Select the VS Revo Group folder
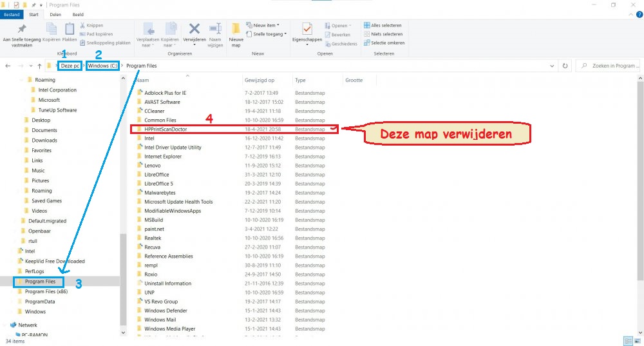Image resolution: width=644 pixels, height=346 pixels. (160, 302)
